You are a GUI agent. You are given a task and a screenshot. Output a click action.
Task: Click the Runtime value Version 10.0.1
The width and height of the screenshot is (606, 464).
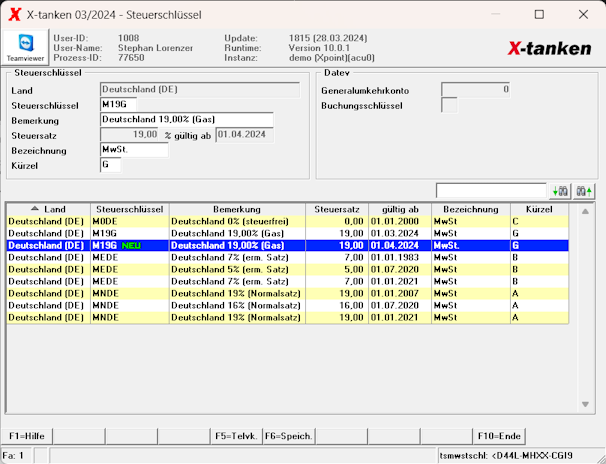319,48
